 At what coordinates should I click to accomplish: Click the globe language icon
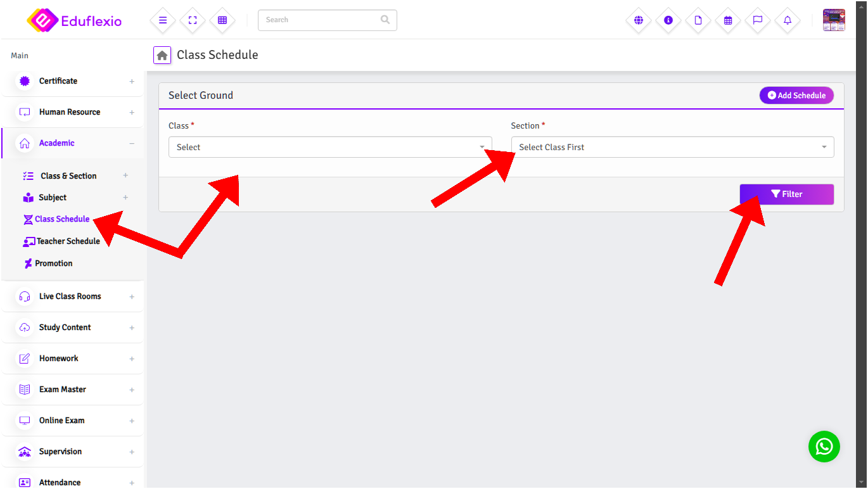(639, 20)
